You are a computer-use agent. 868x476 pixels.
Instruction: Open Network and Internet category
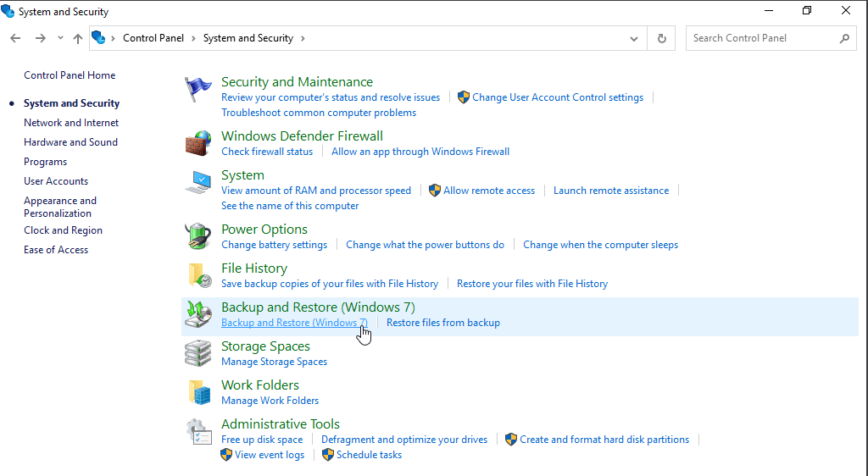(x=71, y=123)
